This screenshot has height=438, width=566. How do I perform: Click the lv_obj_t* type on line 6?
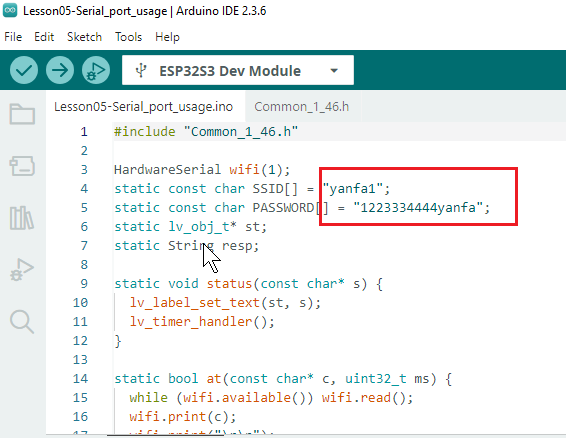[202, 227]
